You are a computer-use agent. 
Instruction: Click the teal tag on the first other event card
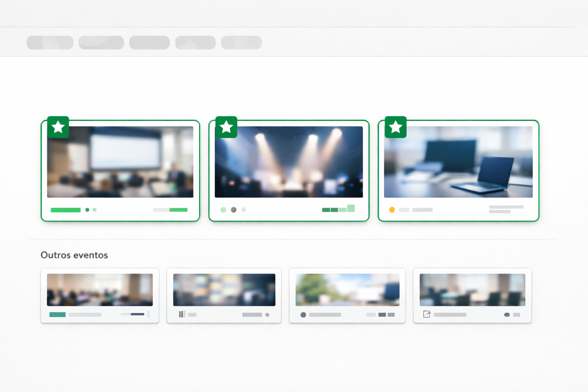pyautogui.click(x=57, y=315)
